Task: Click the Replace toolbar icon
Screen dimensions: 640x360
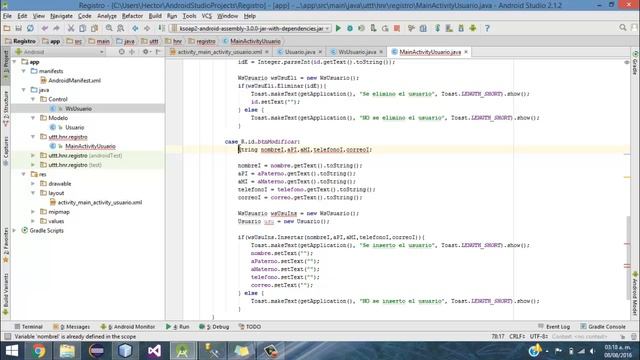Action: tap(121, 28)
